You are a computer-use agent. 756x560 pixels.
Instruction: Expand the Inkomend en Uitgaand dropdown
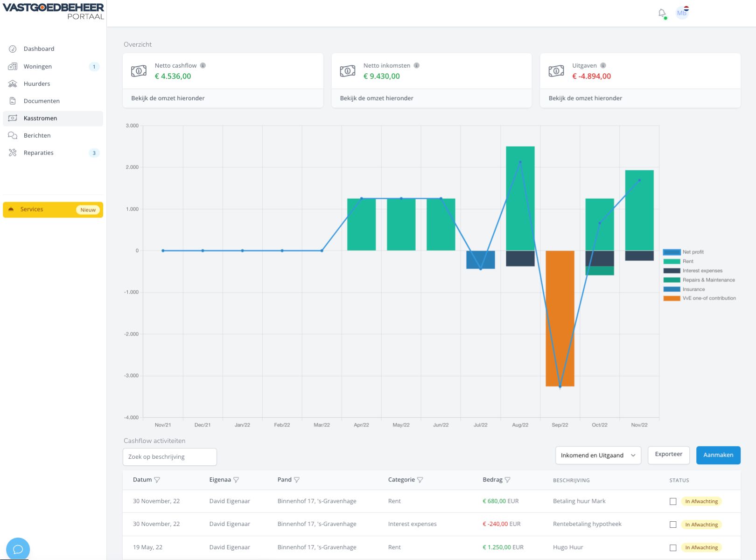[598, 455]
